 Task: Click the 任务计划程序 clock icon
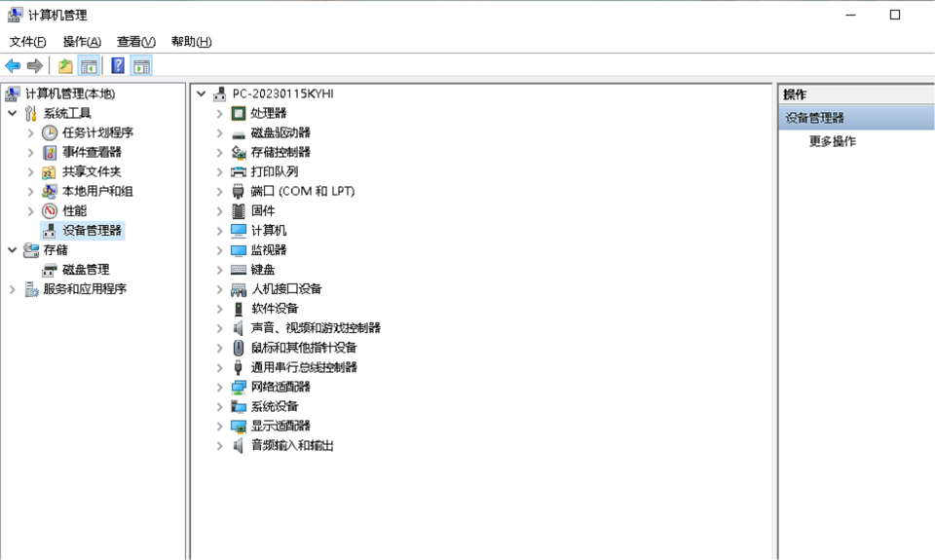tap(50, 132)
